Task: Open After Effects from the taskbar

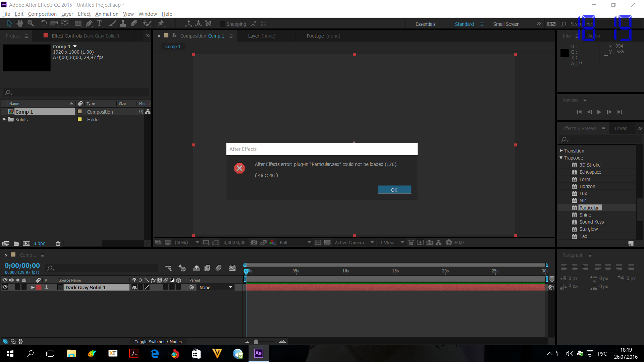Action: [x=259, y=353]
